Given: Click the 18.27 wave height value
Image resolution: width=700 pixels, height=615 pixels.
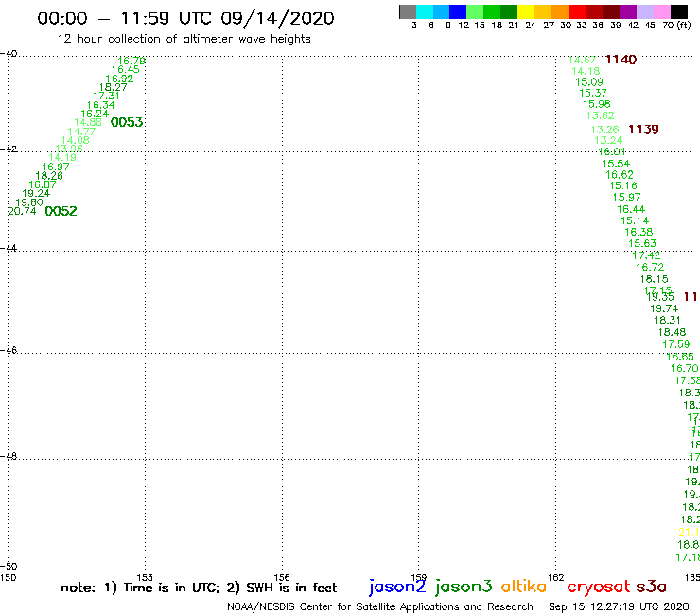Looking at the screenshot, I should pos(113,88).
